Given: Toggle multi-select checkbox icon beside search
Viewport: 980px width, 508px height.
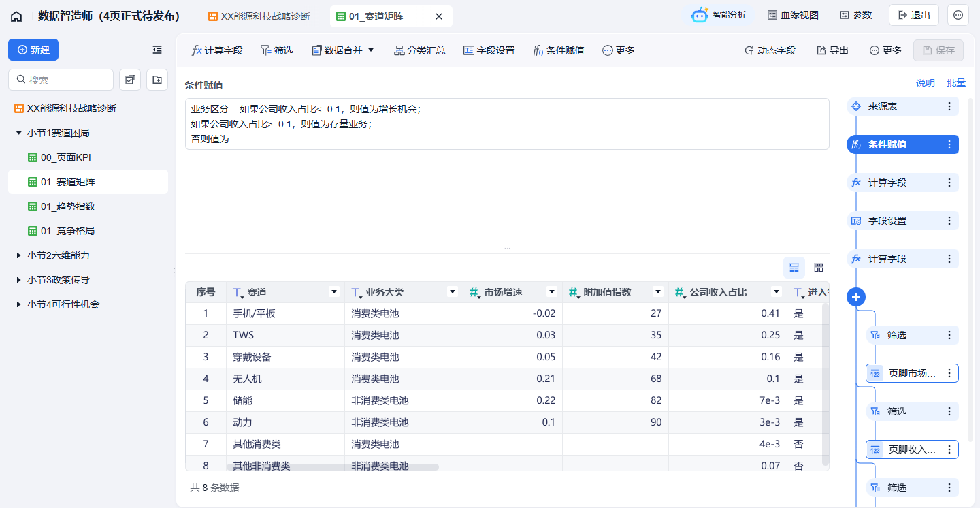Looking at the screenshot, I should point(130,80).
